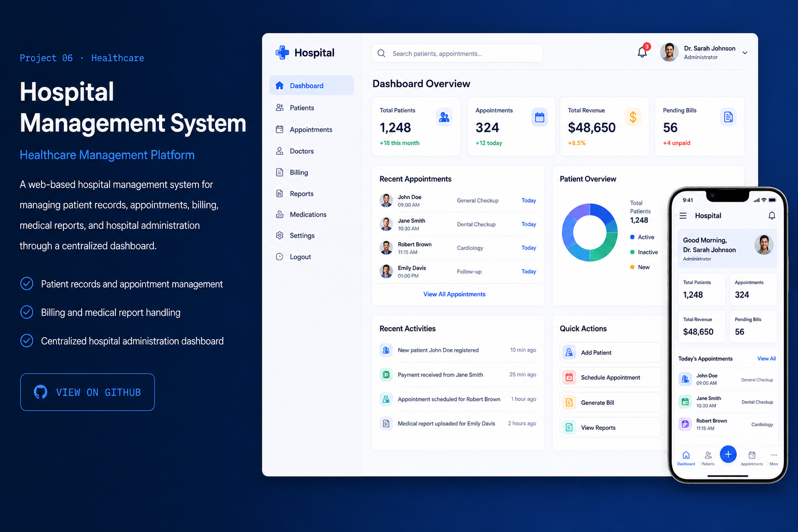This screenshot has width=798, height=532.
Task: Tap the Patients tab in phone nav
Action: (708, 458)
